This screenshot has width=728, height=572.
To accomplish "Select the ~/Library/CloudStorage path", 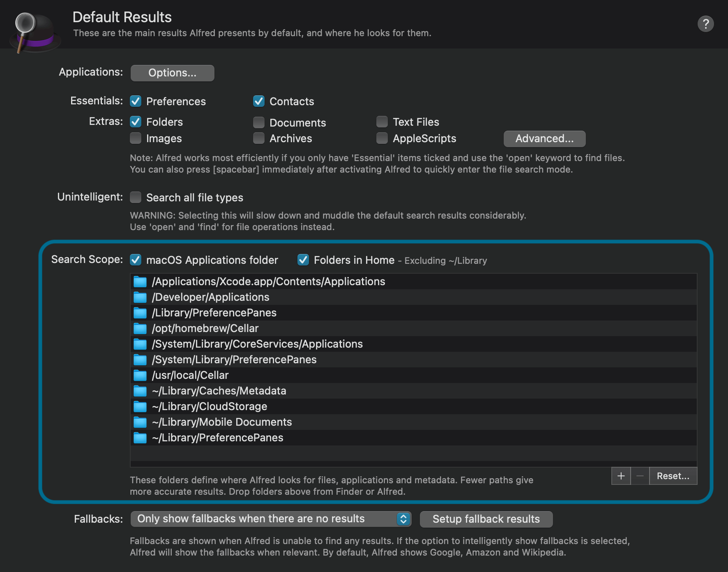I will click(413, 406).
